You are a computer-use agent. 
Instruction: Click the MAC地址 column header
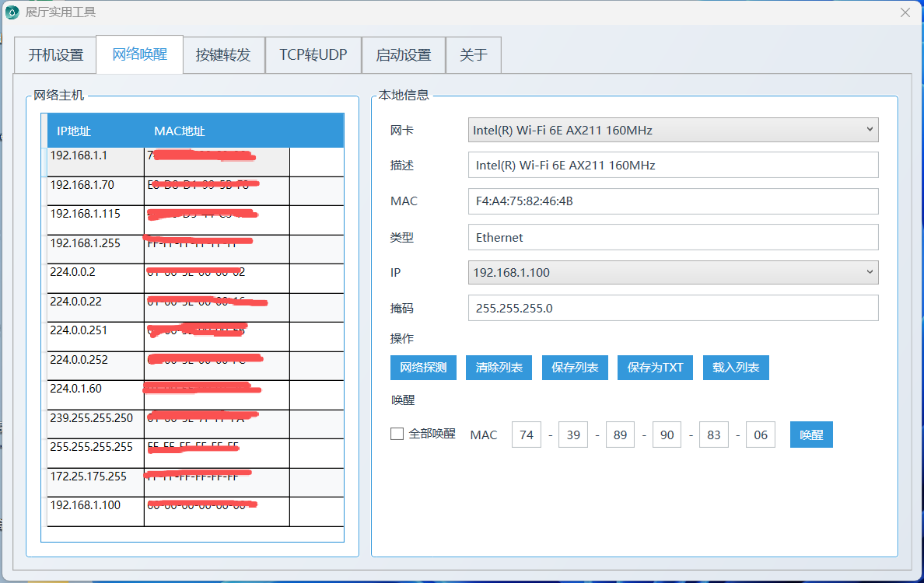tap(180, 131)
